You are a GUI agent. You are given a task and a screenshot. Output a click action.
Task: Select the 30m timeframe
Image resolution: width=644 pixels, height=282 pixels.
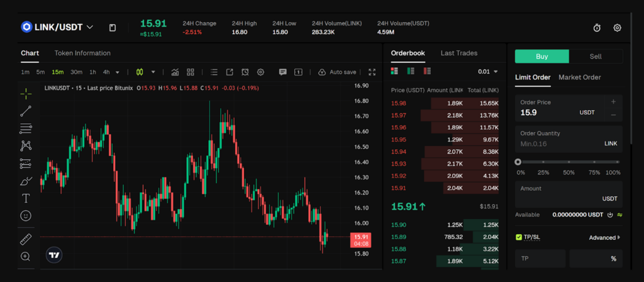click(76, 72)
